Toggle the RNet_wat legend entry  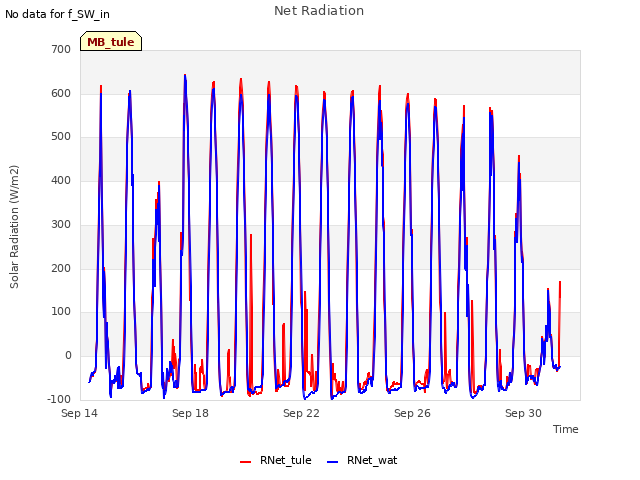[362, 461]
